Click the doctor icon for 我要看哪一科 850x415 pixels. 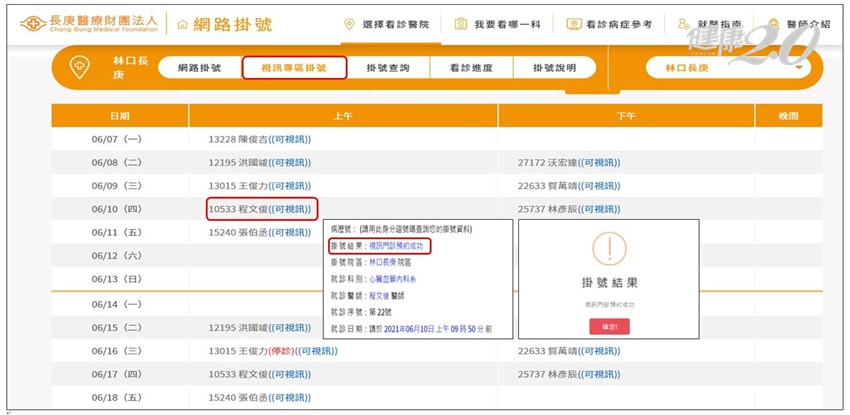pyautogui.click(x=461, y=24)
